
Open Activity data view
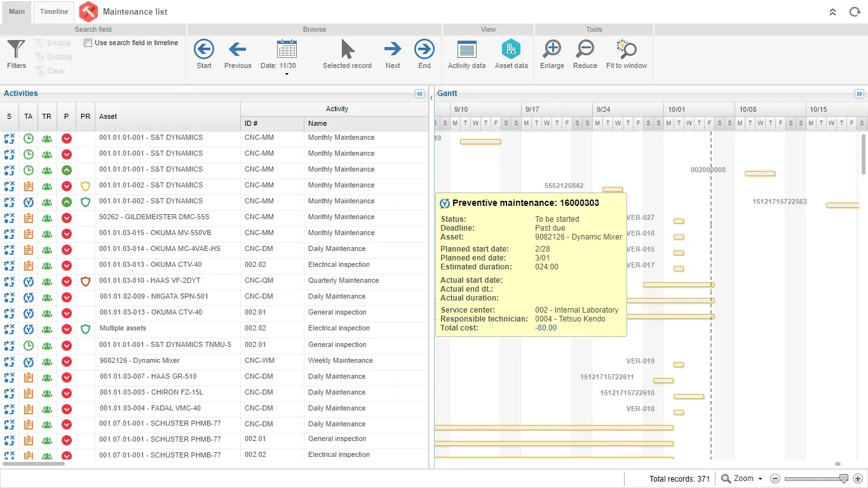click(466, 54)
